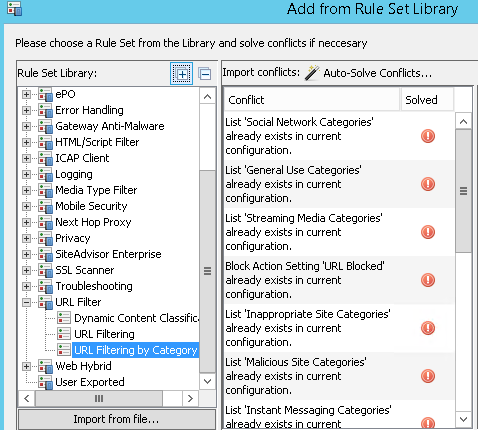Click the Media Type Filter rule set icon
This screenshot has width=478, height=430.
[45, 190]
